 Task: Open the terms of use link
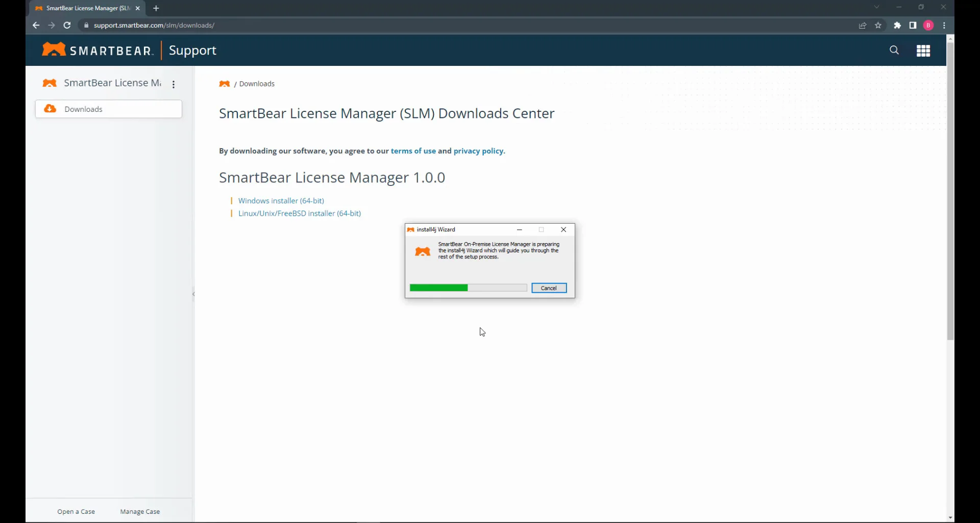click(x=413, y=151)
